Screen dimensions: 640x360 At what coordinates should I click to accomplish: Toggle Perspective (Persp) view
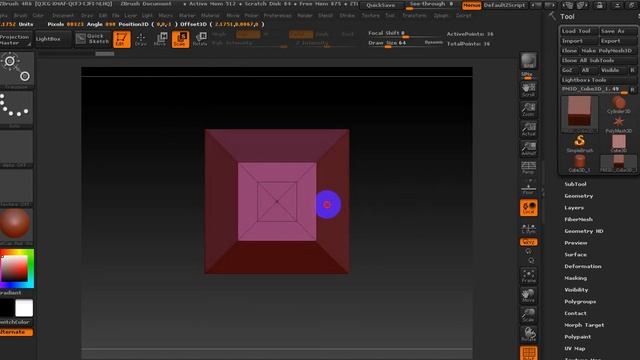coord(529,168)
